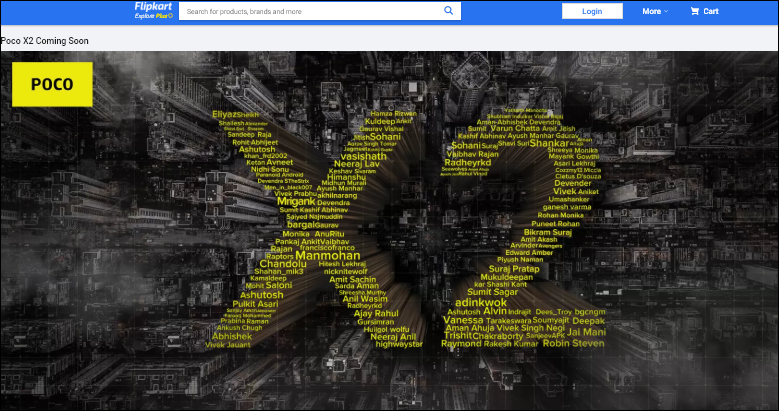Expand the chevron next to More
This screenshot has height=411, width=779.
coord(667,11)
